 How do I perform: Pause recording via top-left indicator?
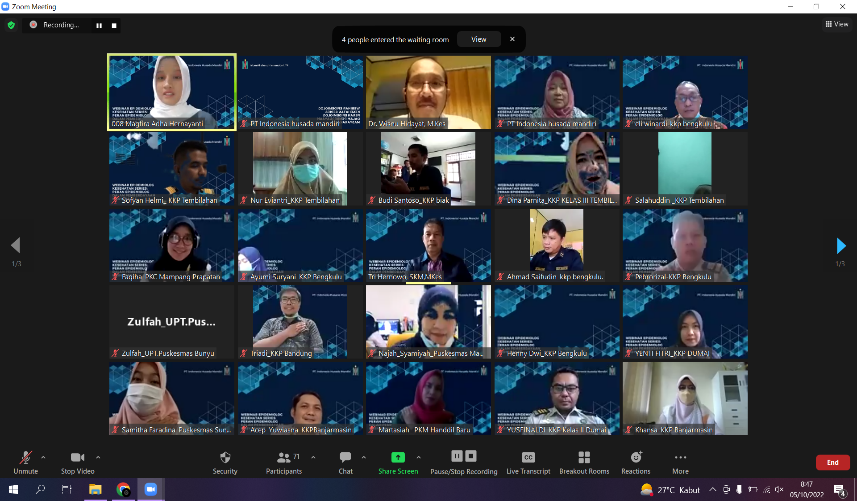point(99,25)
